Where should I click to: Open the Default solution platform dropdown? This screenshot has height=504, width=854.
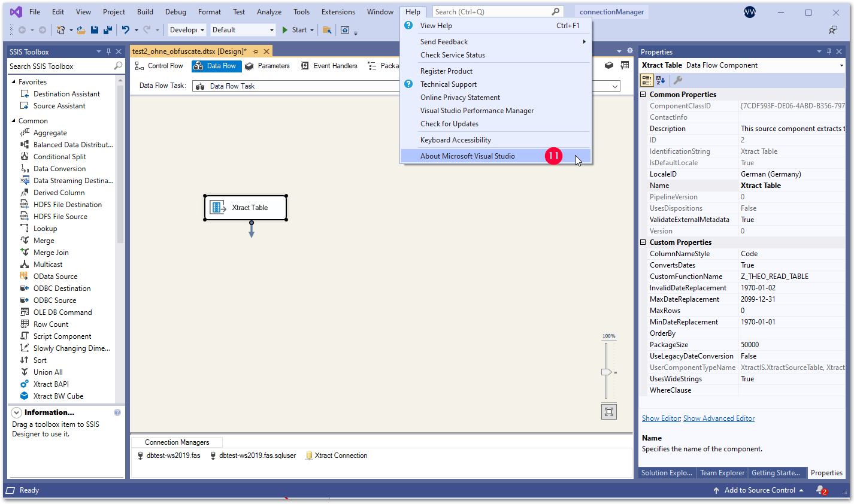coord(271,30)
